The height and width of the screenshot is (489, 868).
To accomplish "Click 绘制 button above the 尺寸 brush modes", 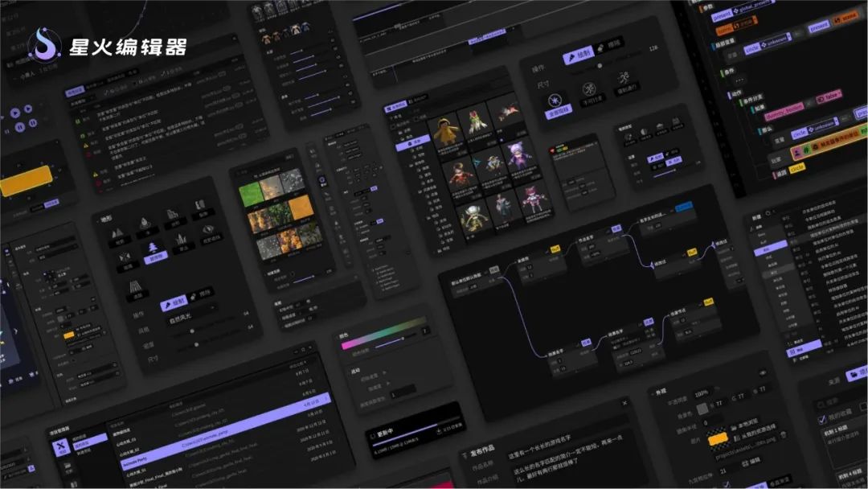I will (x=579, y=55).
